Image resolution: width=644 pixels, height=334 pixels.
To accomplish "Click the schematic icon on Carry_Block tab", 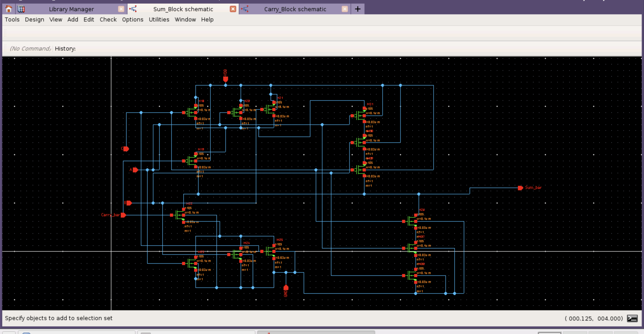I will pos(245,9).
